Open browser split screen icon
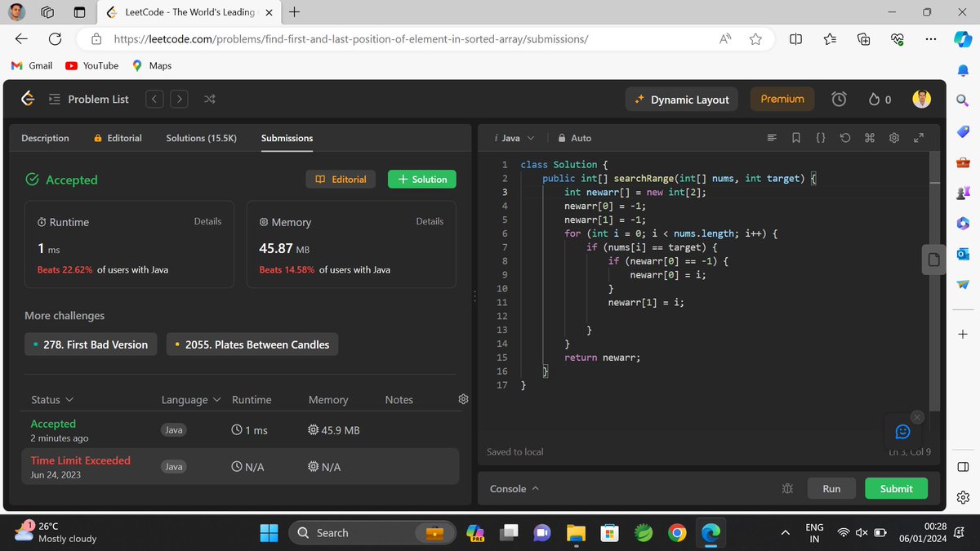 pos(796,38)
